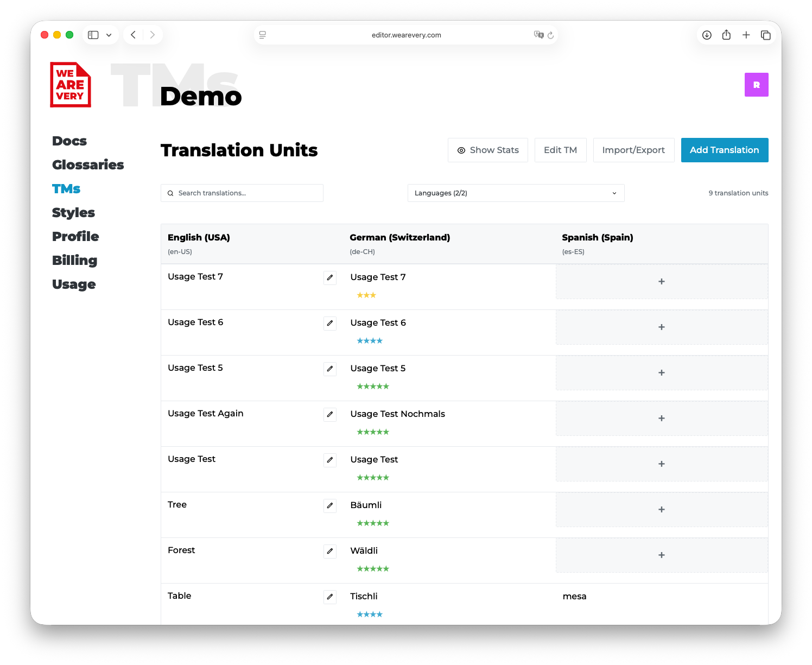812x665 pixels.
Task: Reload the page
Action: [x=550, y=35]
